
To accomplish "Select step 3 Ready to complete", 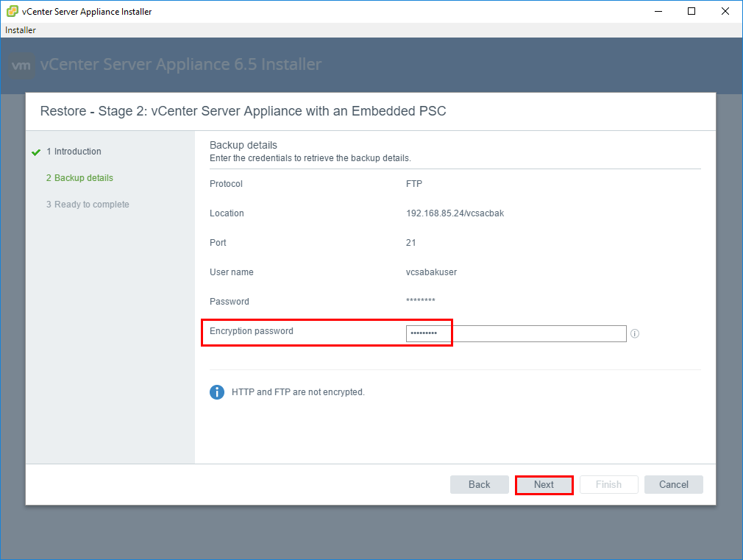I will pos(88,205).
